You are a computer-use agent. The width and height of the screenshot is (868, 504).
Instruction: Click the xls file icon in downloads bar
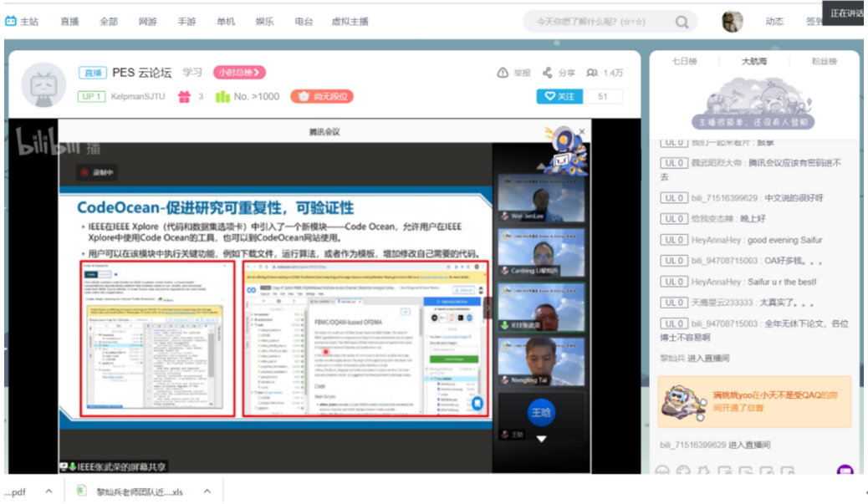tap(81, 491)
